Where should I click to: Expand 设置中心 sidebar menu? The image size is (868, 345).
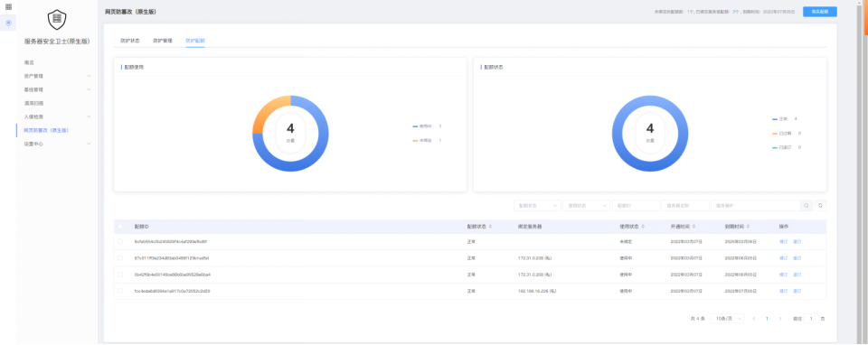click(57, 144)
